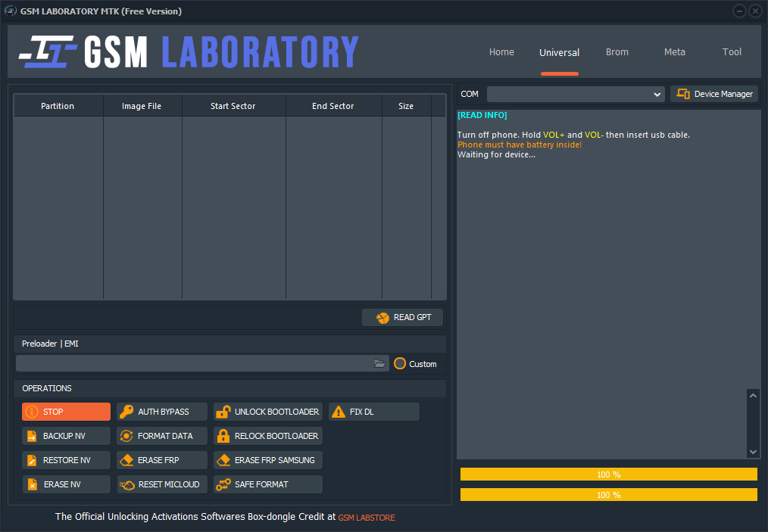Click the RELOCK BOOTLOADER lock icon
The width and height of the screenshot is (768, 532).
click(225, 436)
